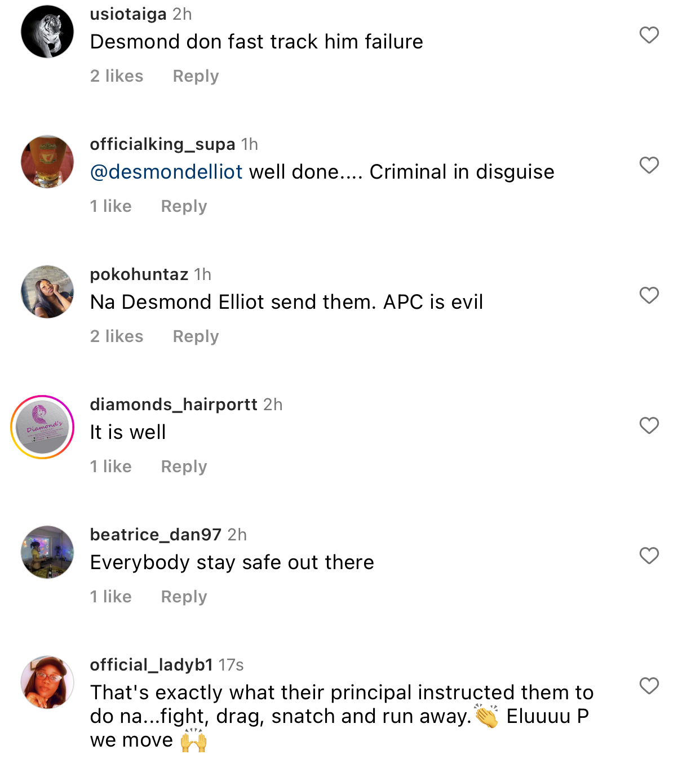Viewport: 700px width, 759px height.
Task: Reply to usiotaiga's comment
Action: point(196,76)
